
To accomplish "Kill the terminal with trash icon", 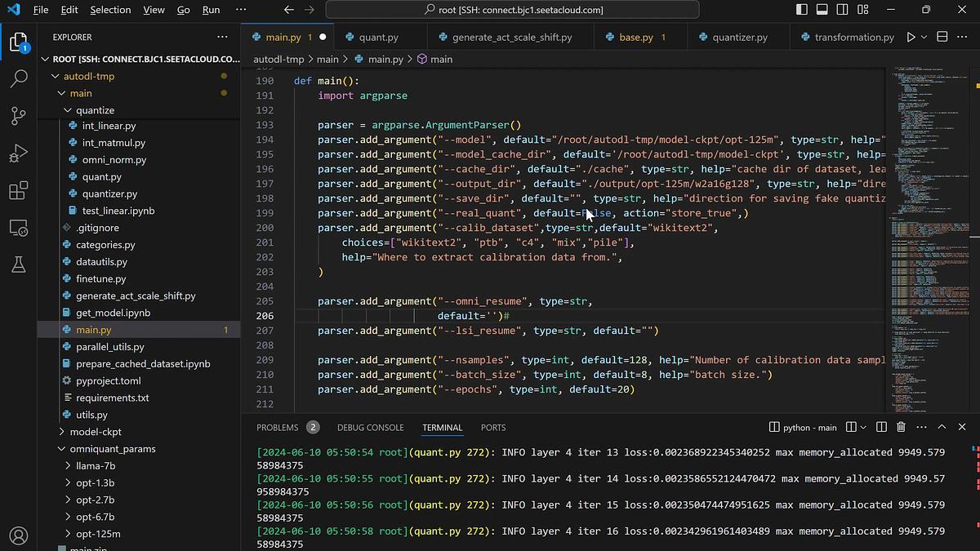I will pyautogui.click(x=901, y=427).
